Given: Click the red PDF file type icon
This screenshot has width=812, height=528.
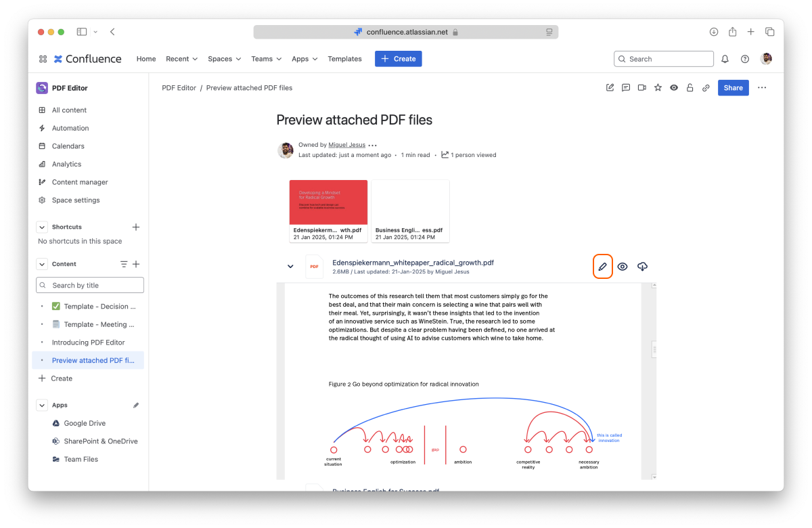Looking at the screenshot, I should pos(314,266).
